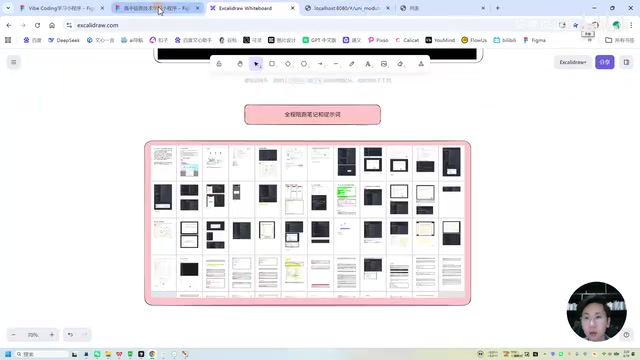The image size is (640, 360).
Task: Click the Redo arrow button
Action: pyautogui.click(x=85, y=335)
